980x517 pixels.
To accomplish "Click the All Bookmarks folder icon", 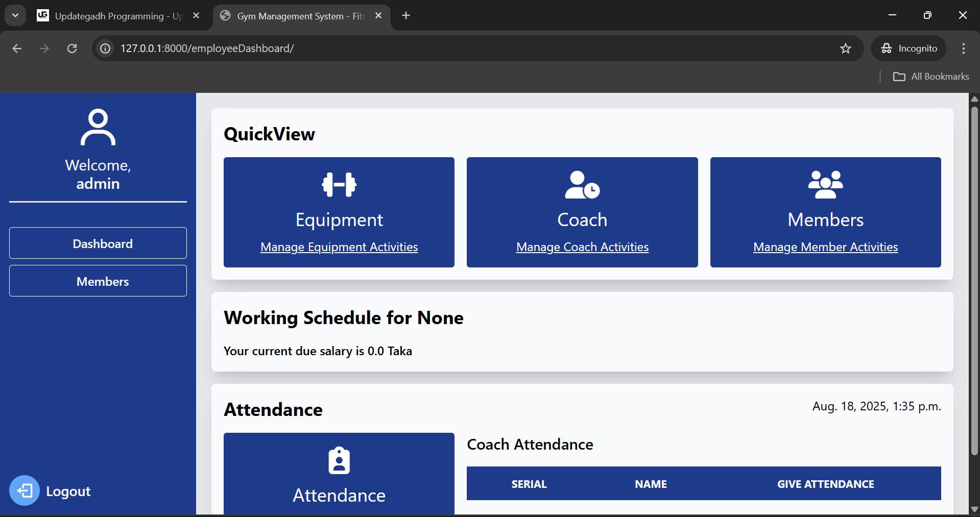I will [x=900, y=76].
